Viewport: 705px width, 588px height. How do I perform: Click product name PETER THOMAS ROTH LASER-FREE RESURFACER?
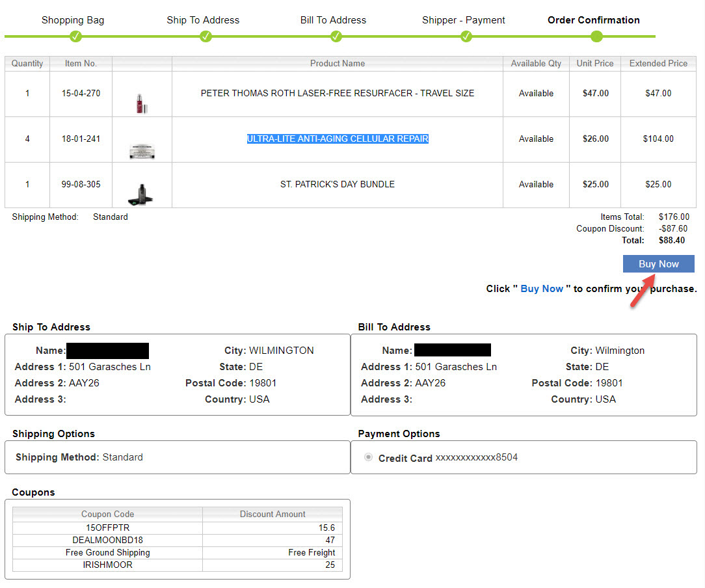click(x=337, y=93)
